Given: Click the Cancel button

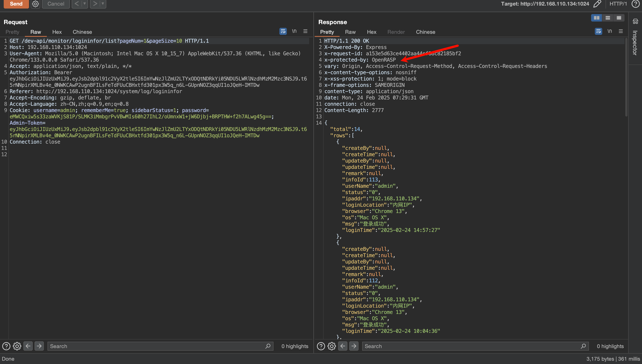Looking at the screenshot, I should 56,4.
